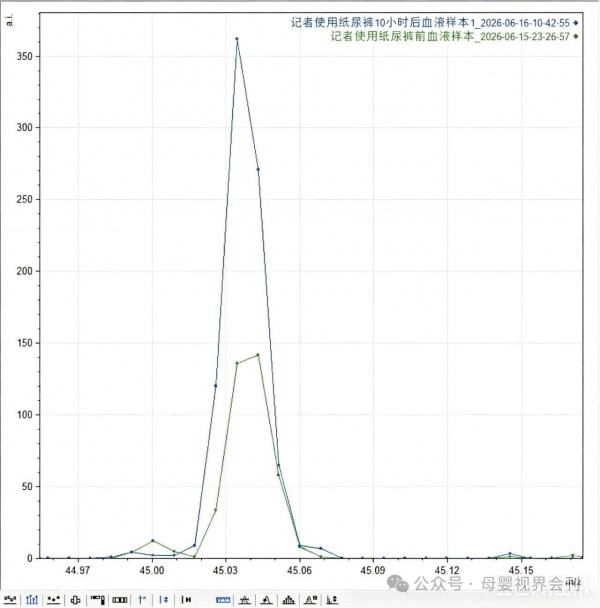Click the last spectrum scaling arrows icon
600x608 pixels.
[x=332, y=600]
